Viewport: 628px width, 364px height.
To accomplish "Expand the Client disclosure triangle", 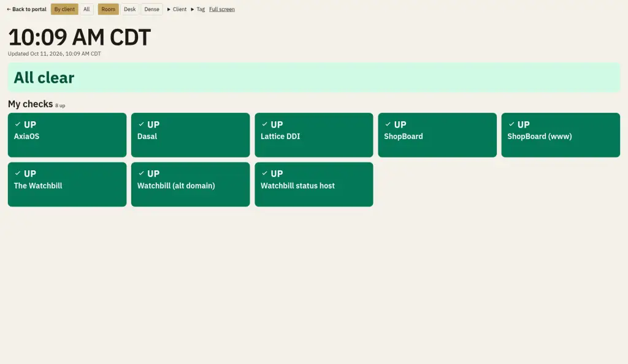I will click(169, 9).
